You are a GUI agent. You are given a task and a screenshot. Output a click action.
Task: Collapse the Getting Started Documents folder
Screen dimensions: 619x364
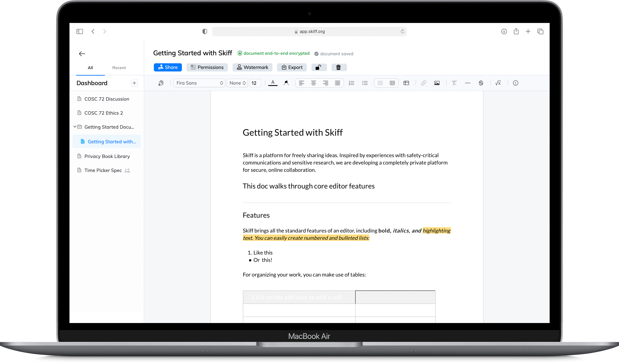(75, 127)
